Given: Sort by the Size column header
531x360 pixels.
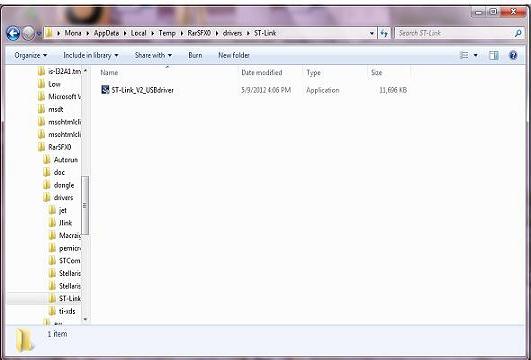Looking at the screenshot, I should click(x=376, y=72).
